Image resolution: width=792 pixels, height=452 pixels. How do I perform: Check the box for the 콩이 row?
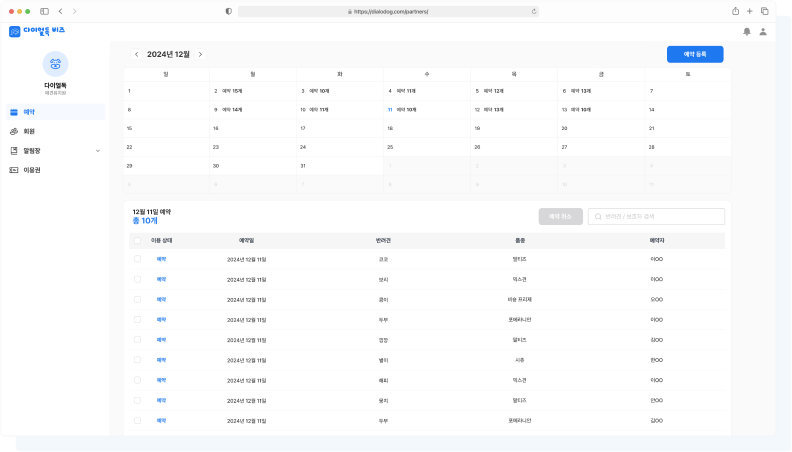coord(137,299)
